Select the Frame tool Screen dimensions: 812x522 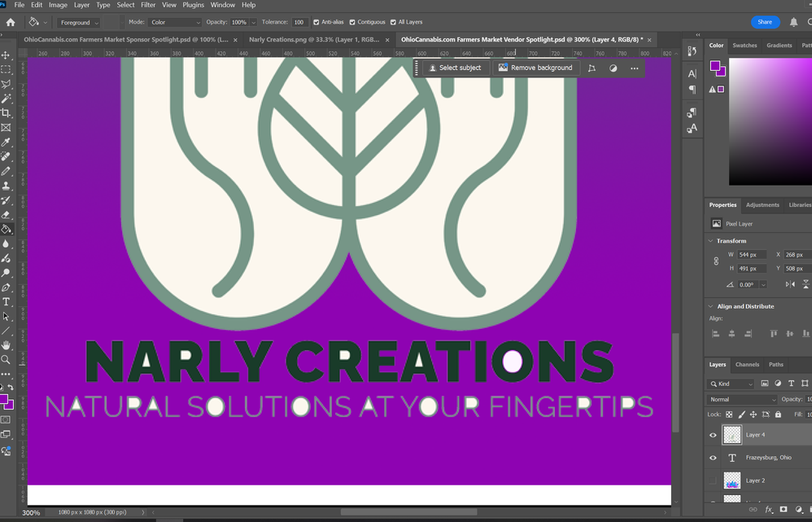(7, 128)
